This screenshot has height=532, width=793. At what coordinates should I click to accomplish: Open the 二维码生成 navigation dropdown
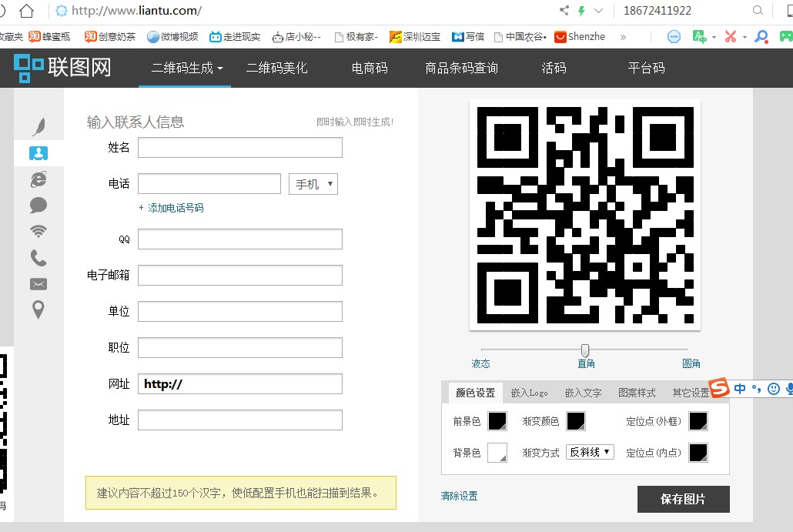click(x=187, y=68)
